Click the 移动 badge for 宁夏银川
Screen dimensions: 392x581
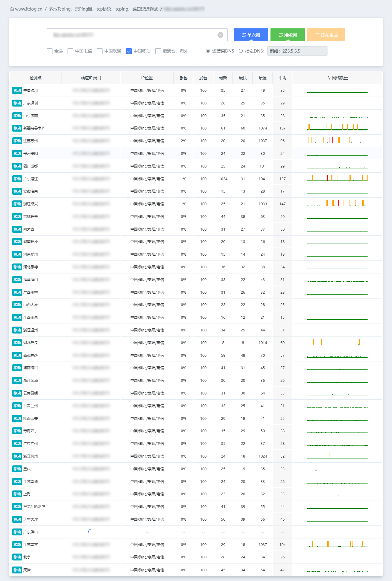point(17,91)
